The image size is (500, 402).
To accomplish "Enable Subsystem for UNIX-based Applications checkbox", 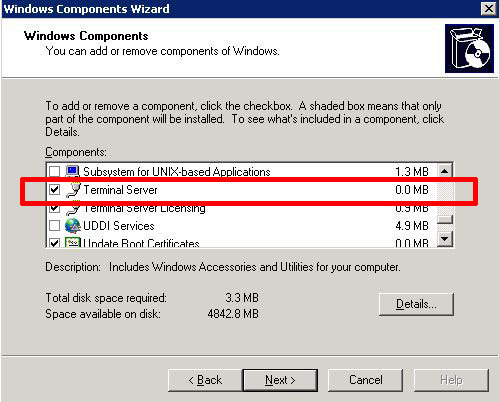I will point(54,171).
